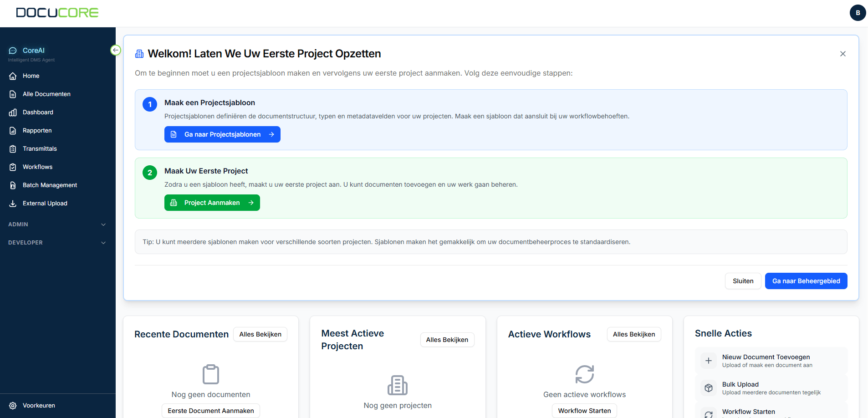The height and width of the screenshot is (418, 868).
Task: Click Workflow Starten button in Actieve Workflows
Action: (585, 411)
